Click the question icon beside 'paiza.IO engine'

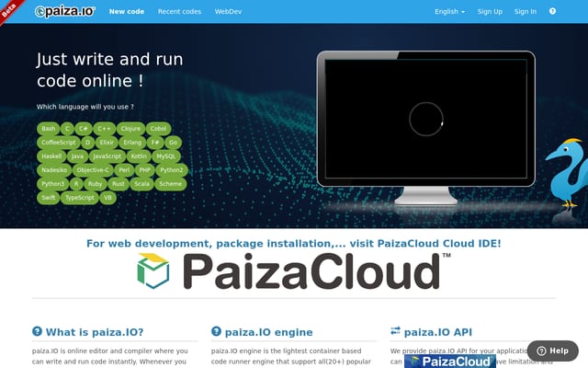pyautogui.click(x=217, y=331)
